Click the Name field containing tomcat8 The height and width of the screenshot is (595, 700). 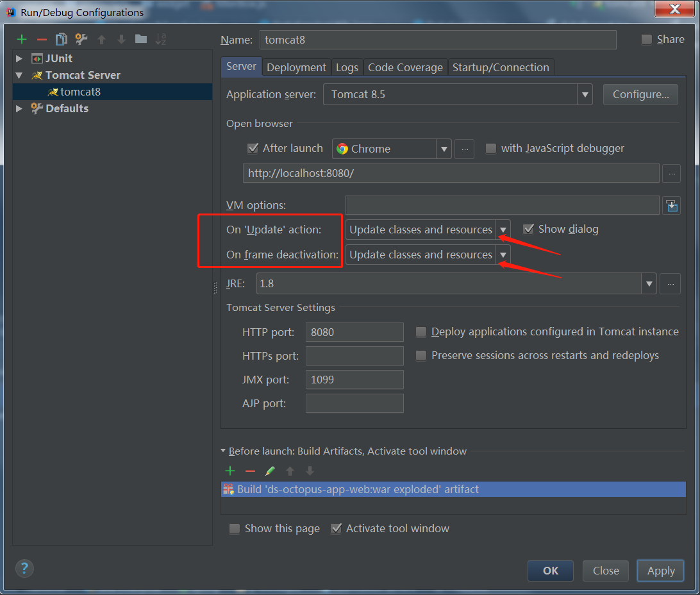pyautogui.click(x=438, y=40)
